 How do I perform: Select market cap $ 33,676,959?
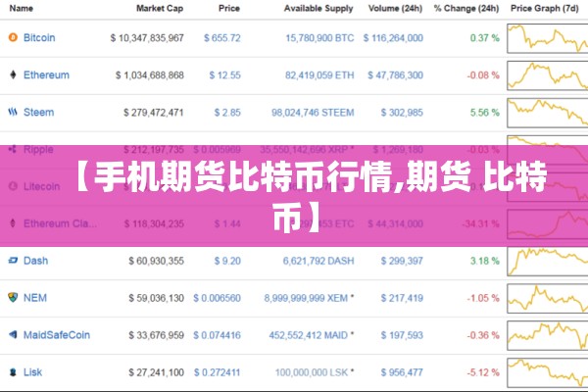click(x=157, y=335)
